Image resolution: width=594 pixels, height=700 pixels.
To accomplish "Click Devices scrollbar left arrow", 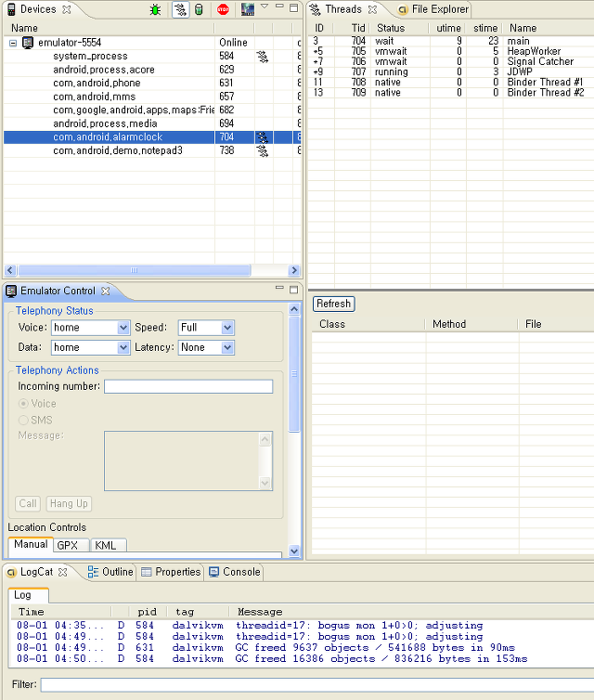I will pos(11,270).
